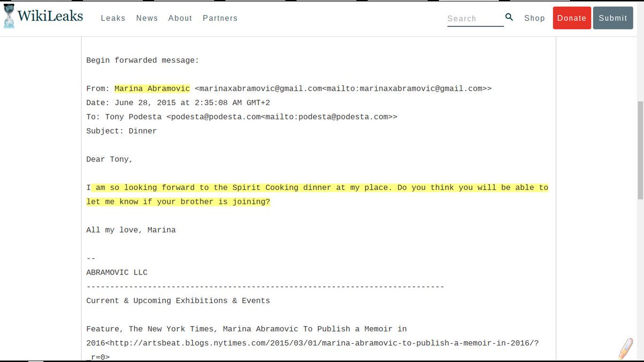Click the Current & Upcoming Exhibitions heading
This screenshot has height=362, width=644.
178,301
